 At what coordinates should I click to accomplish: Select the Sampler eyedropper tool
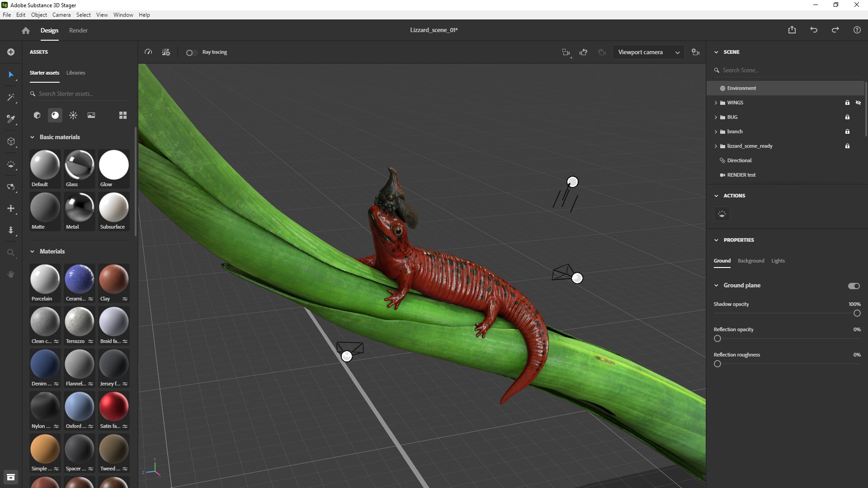[x=11, y=119]
